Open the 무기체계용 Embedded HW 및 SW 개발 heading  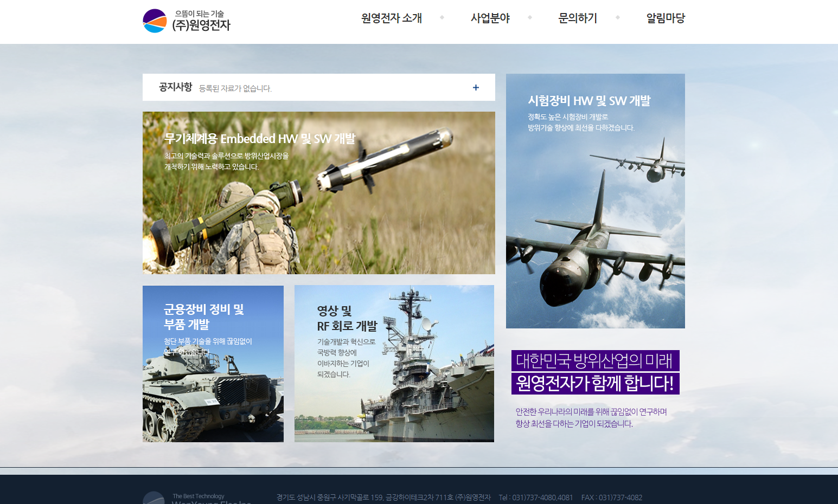259,139
